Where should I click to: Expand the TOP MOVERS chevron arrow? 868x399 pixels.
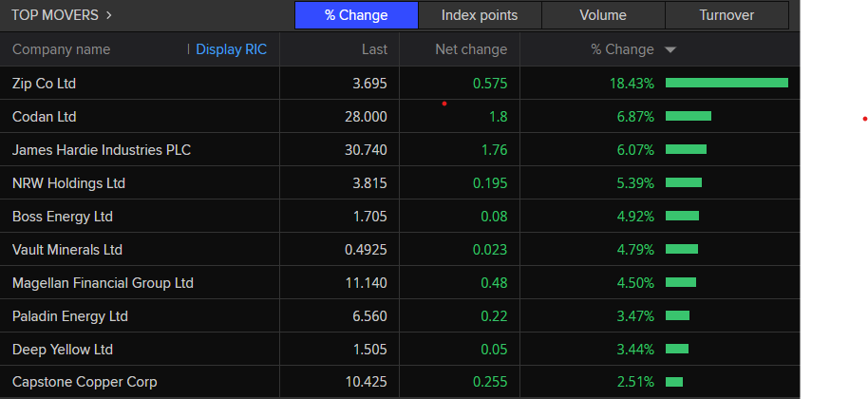109,15
